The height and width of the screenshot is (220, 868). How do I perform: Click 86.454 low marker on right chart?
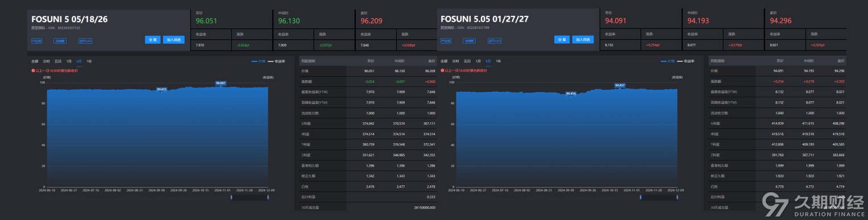coord(571,93)
